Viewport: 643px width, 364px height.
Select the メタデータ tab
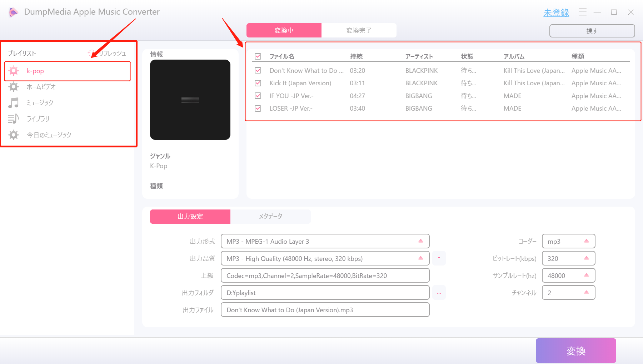click(270, 217)
